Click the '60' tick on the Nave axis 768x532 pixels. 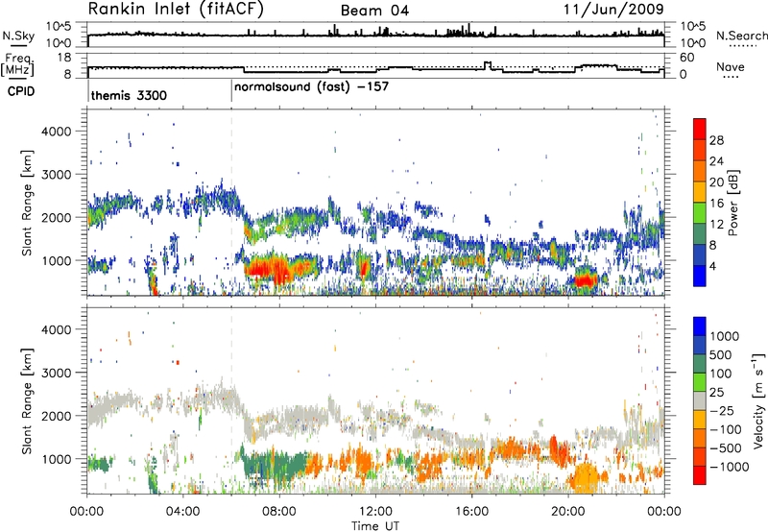click(687, 58)
